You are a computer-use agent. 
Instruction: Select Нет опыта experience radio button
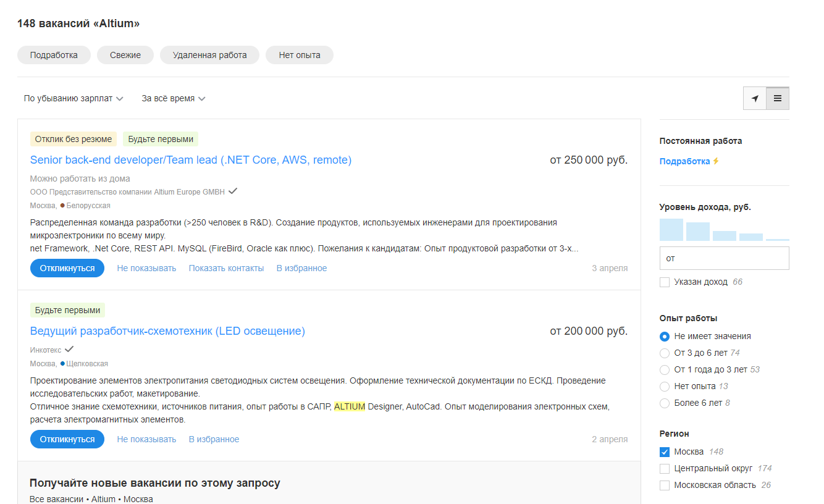(665, 387)
